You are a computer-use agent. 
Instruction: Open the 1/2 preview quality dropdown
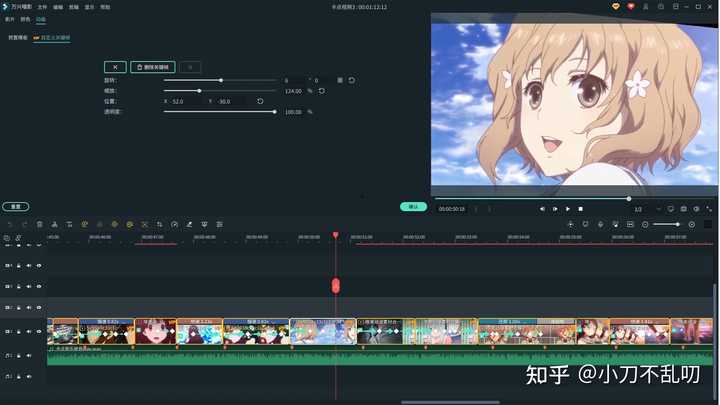click(x=647, y=209)
